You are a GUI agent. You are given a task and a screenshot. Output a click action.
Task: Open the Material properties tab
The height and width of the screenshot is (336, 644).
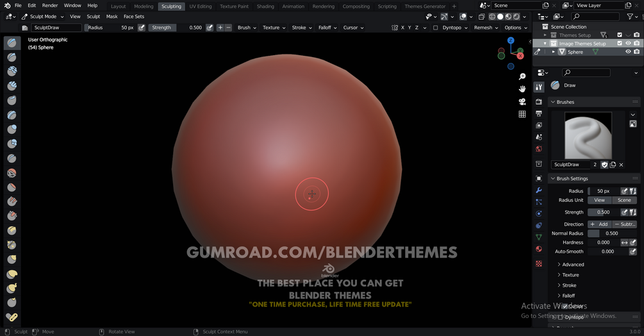[x=539, y=249]
